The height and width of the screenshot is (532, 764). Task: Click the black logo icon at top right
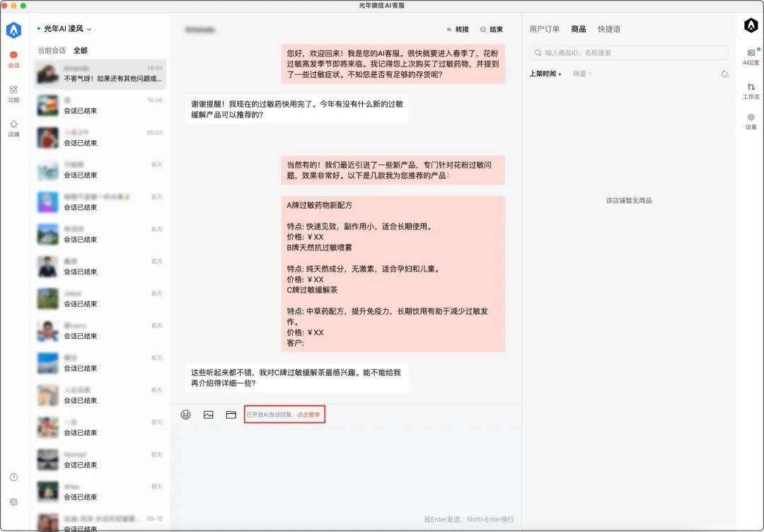coord(751,25)
